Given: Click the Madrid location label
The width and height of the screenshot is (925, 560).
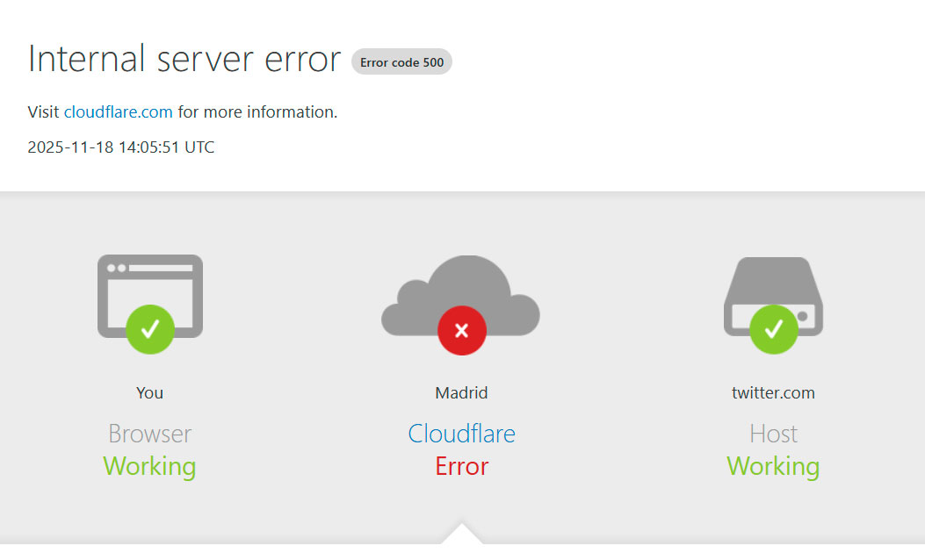Looking at the screenshot, I should (x=461, y=393).
